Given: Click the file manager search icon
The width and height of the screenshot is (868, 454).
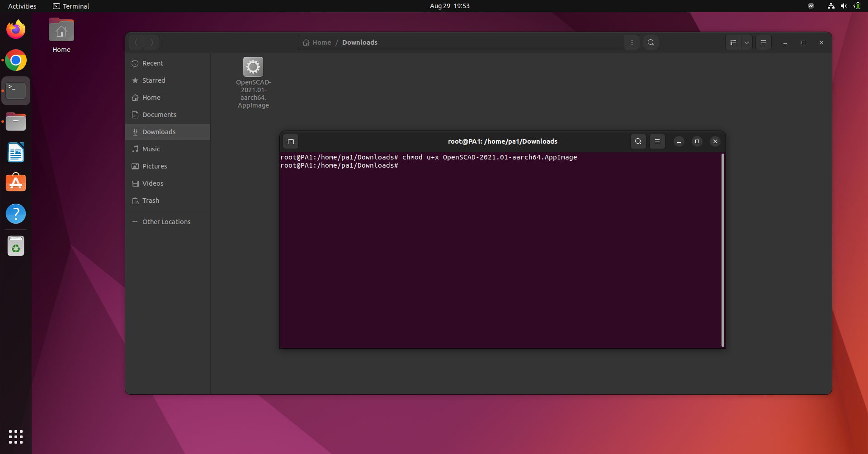Looking at the screenshot, I should 651,42.
